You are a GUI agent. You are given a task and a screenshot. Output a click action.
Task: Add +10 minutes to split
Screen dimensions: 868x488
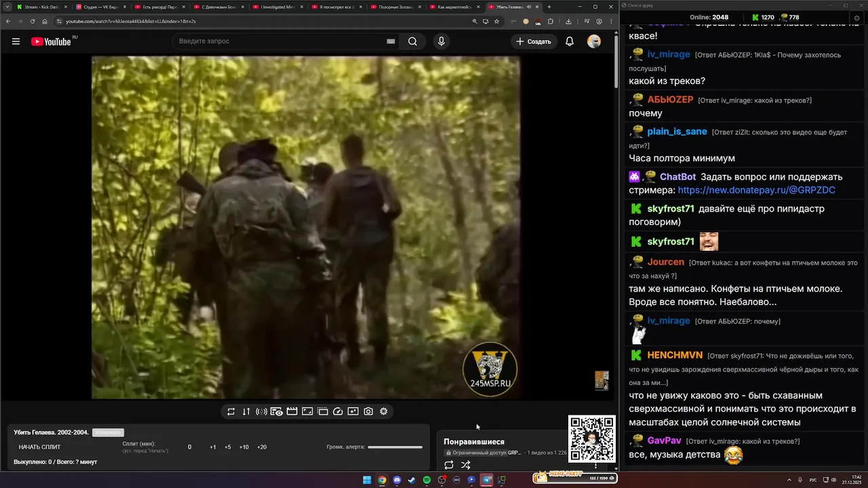tap(244, 447)
